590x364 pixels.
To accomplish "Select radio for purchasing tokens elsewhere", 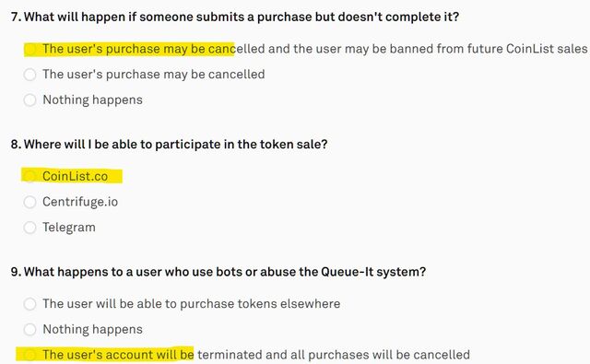I will click(x=29, y=303).
